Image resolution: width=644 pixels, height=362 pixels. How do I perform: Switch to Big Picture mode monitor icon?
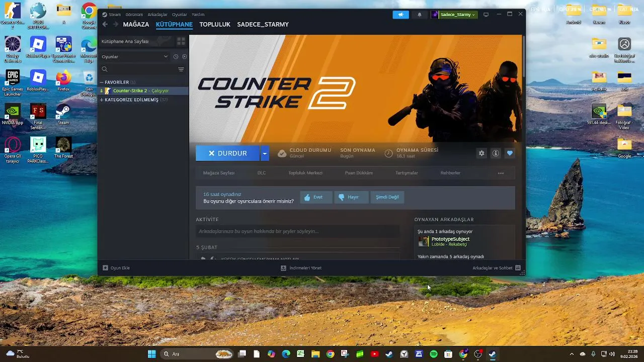click(x=486, y=15)
